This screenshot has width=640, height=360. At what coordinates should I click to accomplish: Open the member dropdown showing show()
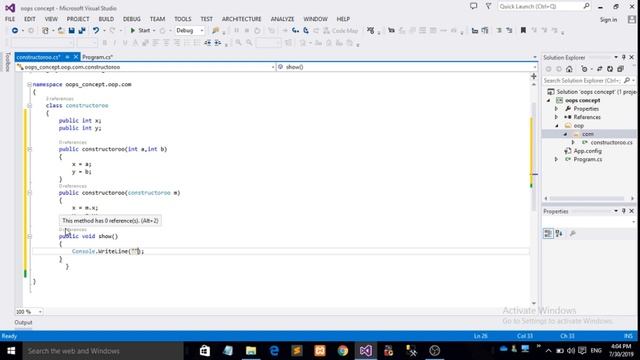407,67
